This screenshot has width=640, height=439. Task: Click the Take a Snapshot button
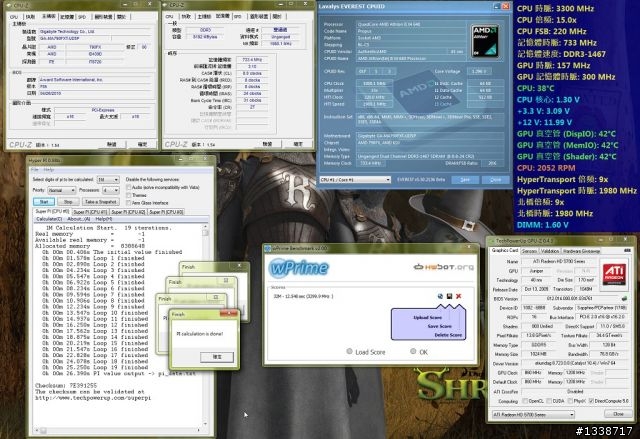[x=100, y=202]
